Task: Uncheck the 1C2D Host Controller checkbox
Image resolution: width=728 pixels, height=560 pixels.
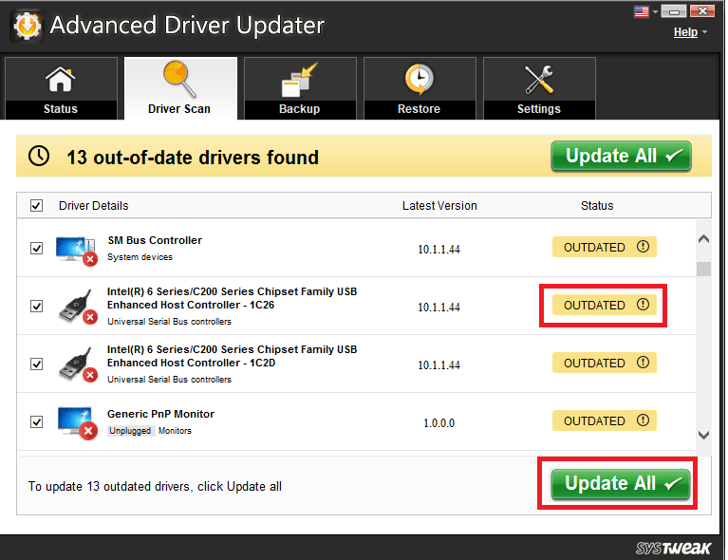Action: click(36, 364)
